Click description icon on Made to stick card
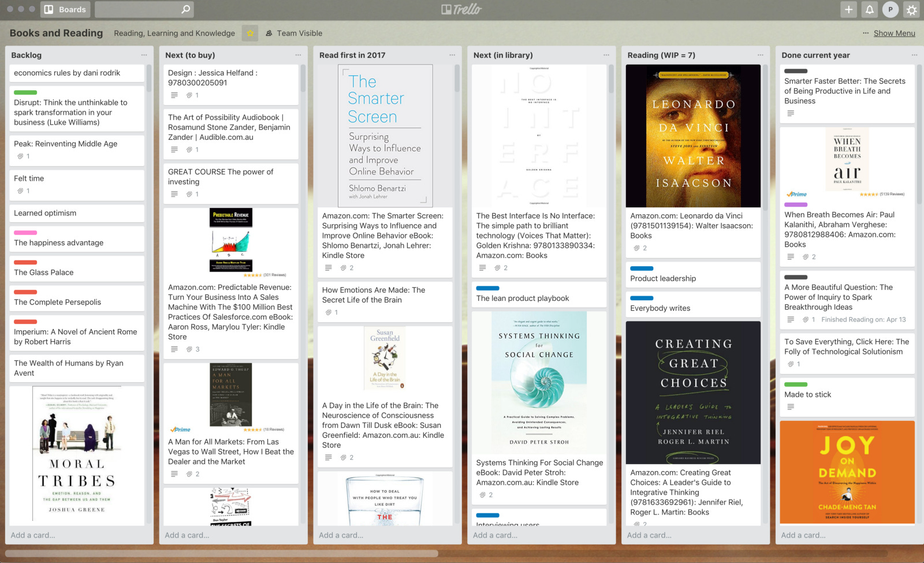The height and width of the screenshot is (563, 924). point(791,407)
